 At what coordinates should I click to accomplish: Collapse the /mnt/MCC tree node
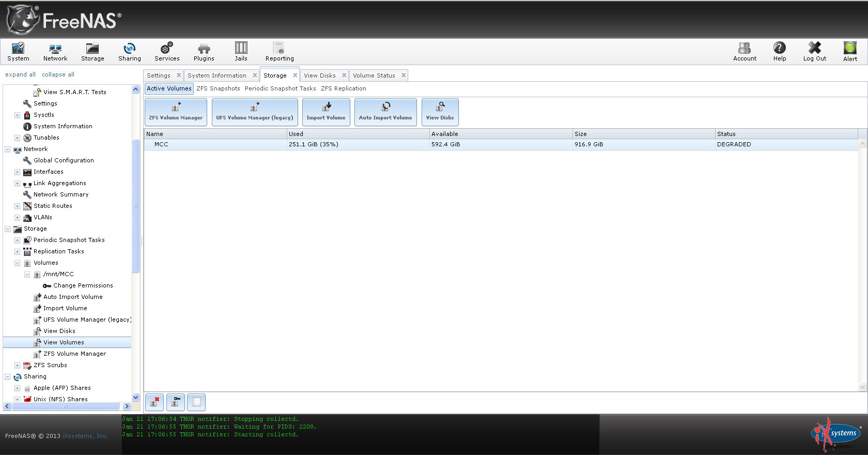coord(27,274)
